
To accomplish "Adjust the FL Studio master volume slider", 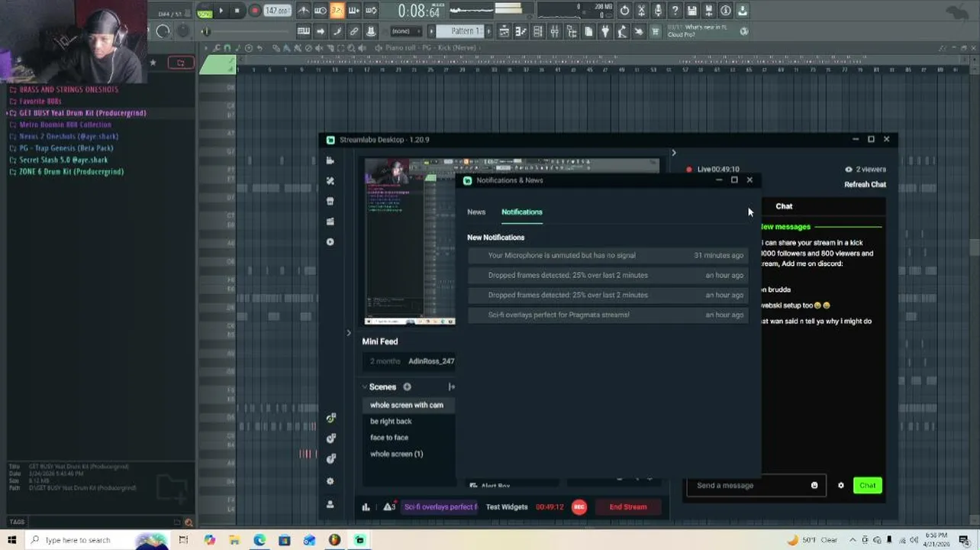I will click(206, 31).
